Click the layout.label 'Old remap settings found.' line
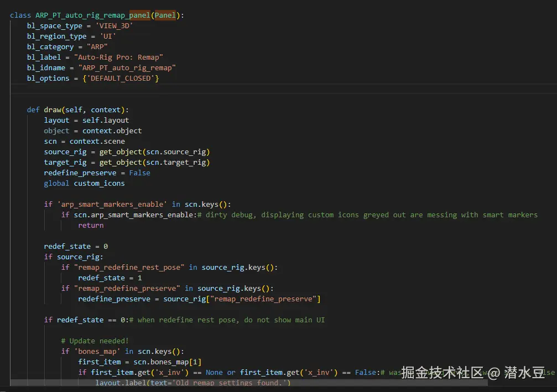 click(193, 383)
